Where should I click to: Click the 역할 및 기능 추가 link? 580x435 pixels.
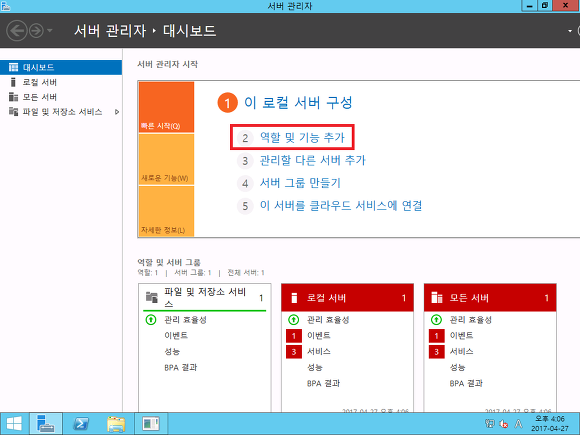point(302,138)
